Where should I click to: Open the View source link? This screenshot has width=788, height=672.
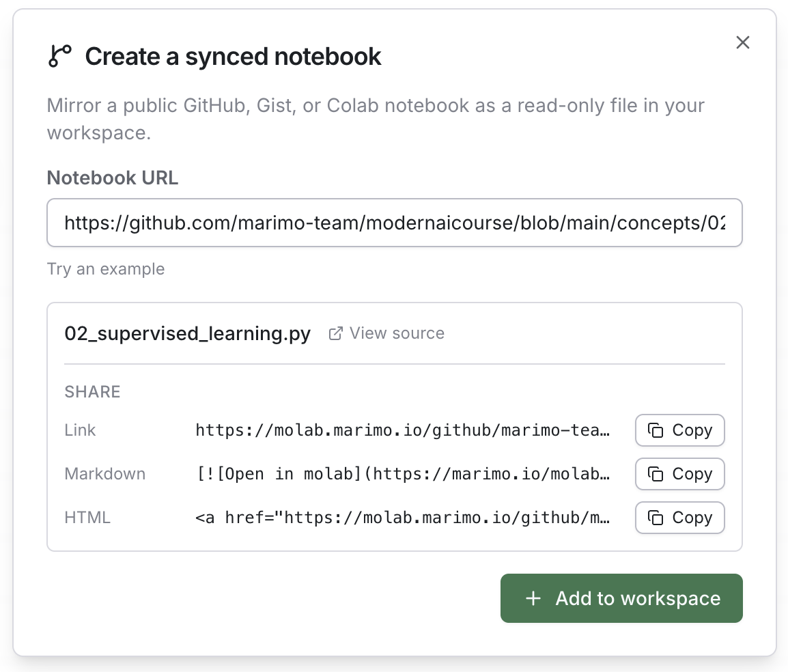click(386, 333)
